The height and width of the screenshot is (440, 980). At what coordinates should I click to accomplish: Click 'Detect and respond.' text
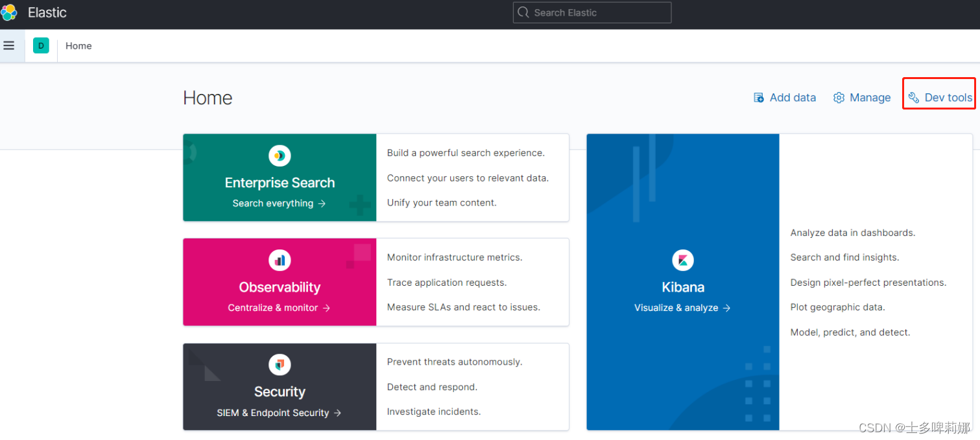pyautogui.click(x=432, y=387)
